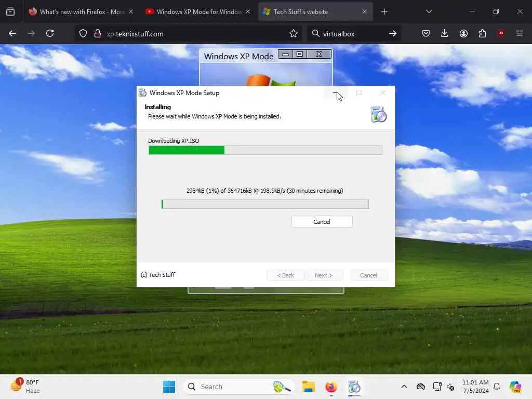Close the Windows XP Mode YouTube tab
Image resolution: width=532 pixels, height=399 pixels.
pyautogui.click(x=248, y=11)
